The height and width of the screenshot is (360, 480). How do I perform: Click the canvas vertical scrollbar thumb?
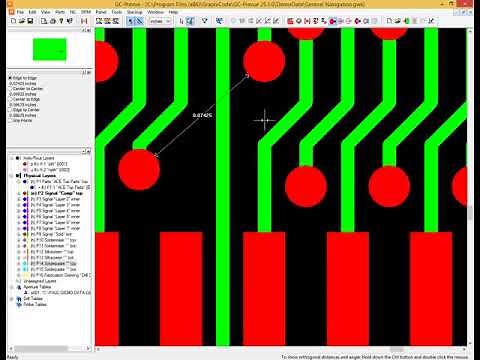pos(470,213)
